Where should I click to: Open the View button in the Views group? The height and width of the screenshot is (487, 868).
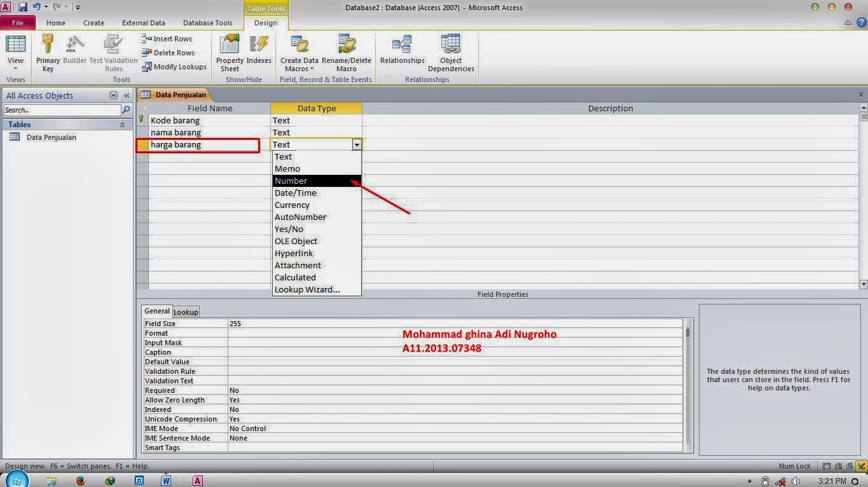pyautogui.click(x=15, y=53)
